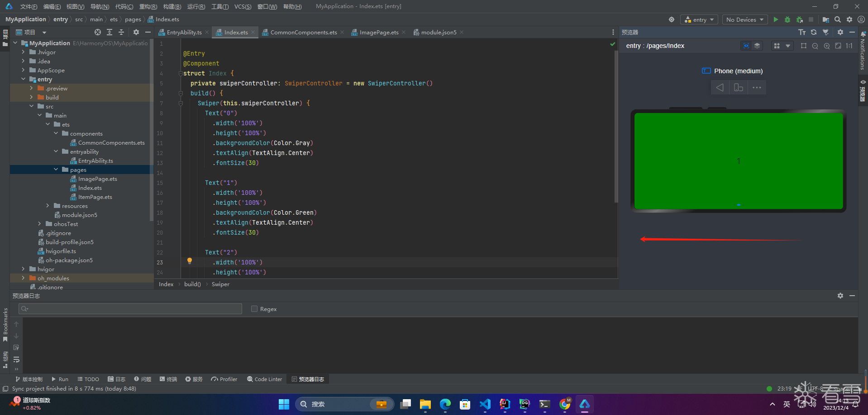The image size is (868, 415).
Task: Toggle the eye preview mode button
Action: point(746,46)
